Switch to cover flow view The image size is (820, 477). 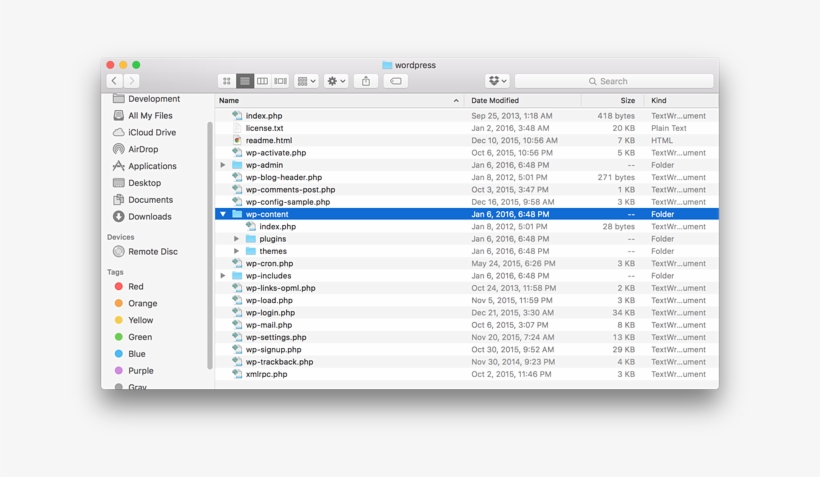click(x=280, y=81)
